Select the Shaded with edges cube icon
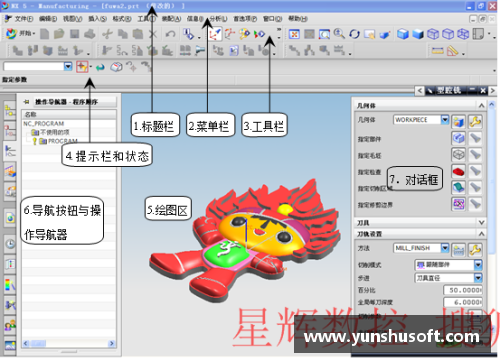500x362 pixels. click(403, 34)
